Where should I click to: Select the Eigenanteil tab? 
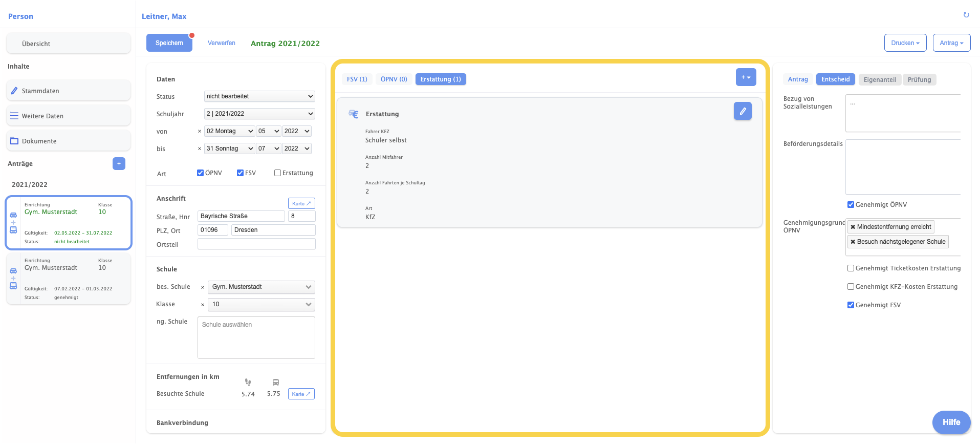pos(880,79)
